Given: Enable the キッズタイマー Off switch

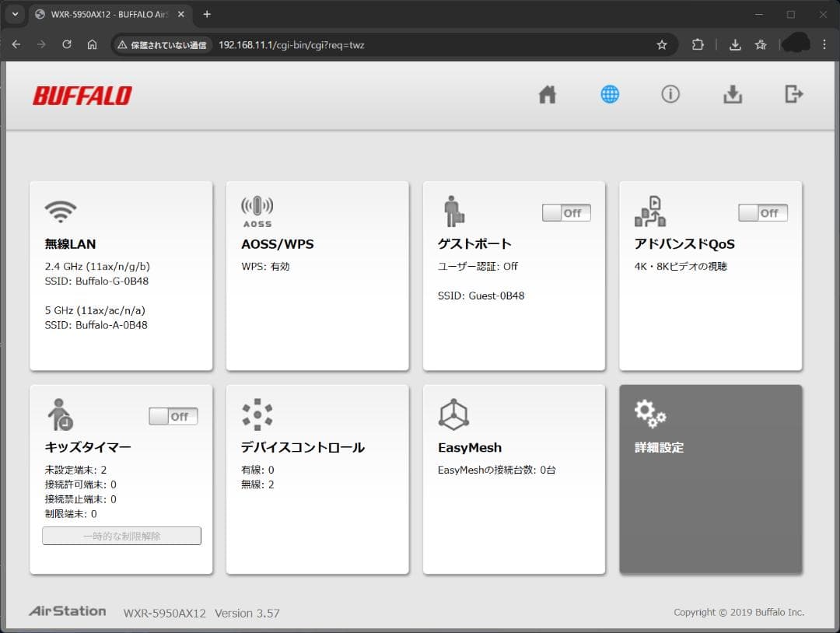Looking at the screenshot, I should (173, 416).
